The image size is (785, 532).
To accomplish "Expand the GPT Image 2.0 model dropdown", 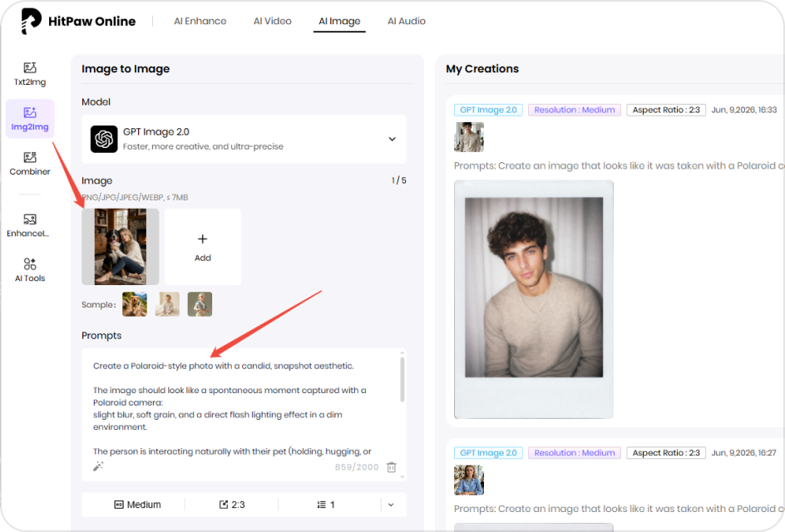I will pyautogui.click(x=392, y=139).
